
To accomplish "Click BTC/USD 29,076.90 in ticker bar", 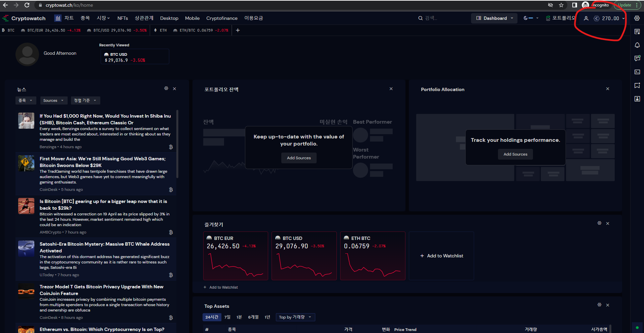I will point(117,30).
